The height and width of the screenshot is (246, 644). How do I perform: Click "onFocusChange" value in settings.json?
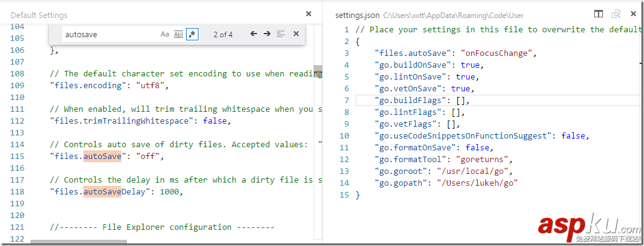tap(496, 53)
